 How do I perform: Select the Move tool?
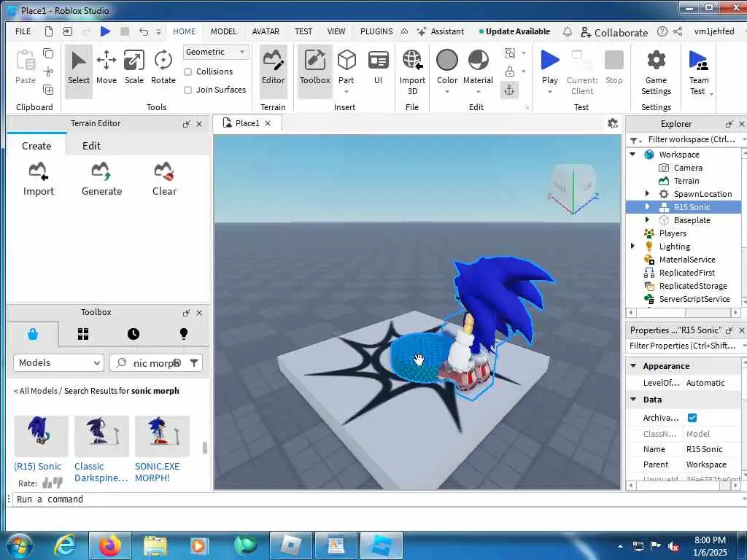click(107, 67)
